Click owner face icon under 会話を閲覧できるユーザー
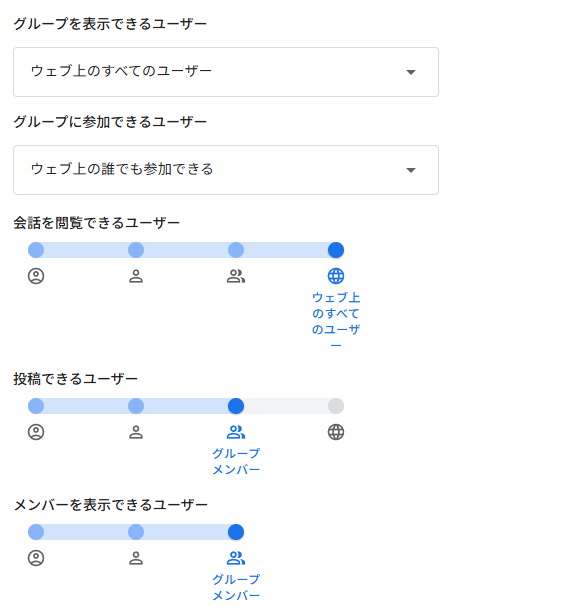 (36, 276)
